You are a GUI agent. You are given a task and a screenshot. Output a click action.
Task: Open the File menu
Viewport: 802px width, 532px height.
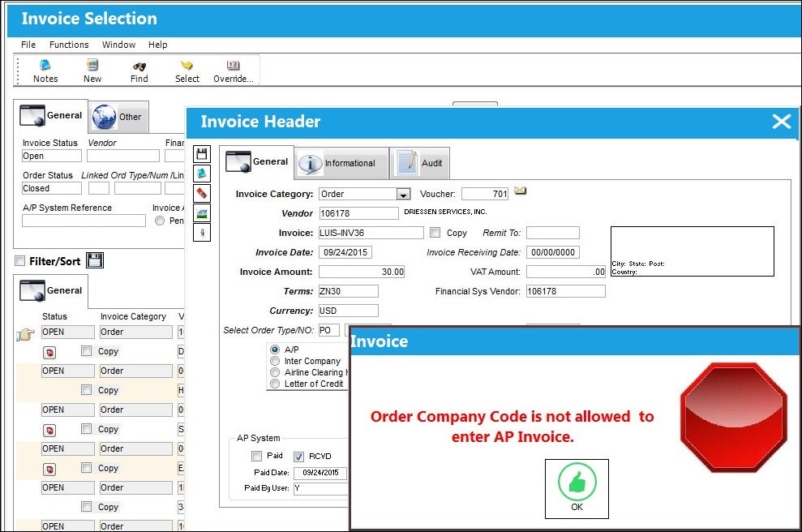(28, 45)
